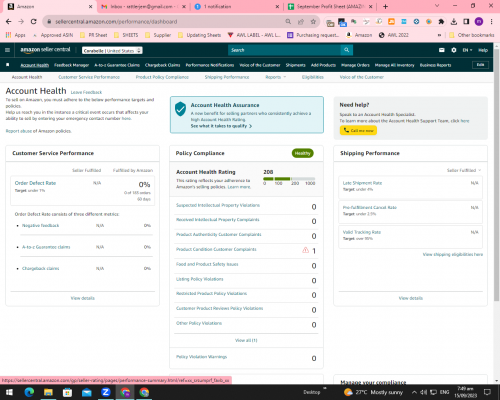This screenshot has width=500, height=400.
Task: Open the Negative feedback metric link
Action: tap(40, 226)
